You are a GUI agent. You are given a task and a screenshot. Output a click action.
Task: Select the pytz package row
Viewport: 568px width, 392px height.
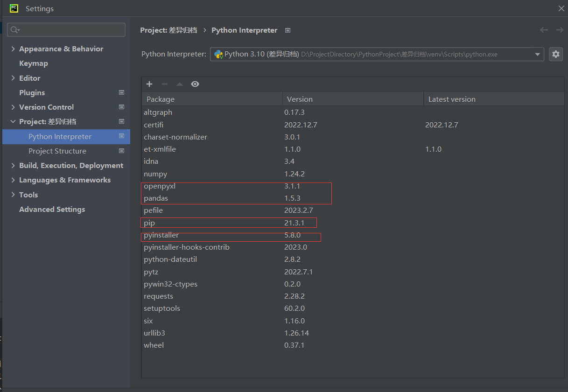tap(353, 272)
